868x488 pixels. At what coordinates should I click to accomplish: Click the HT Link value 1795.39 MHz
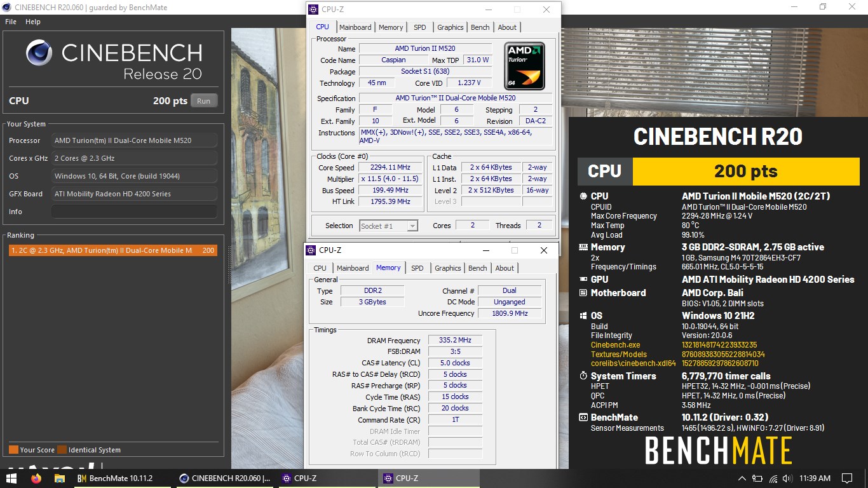coord(390,201)
